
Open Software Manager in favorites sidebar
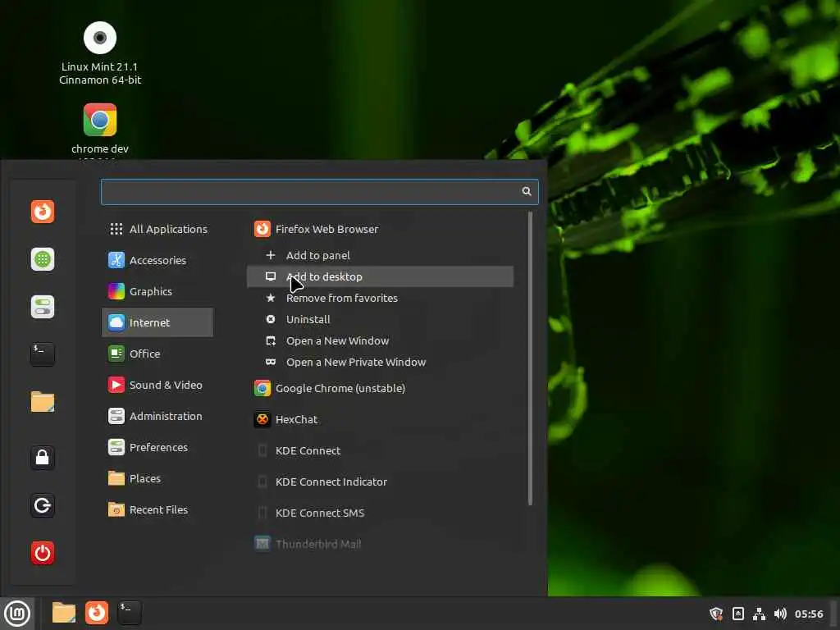pyautogui.click(x=43, y=259)
